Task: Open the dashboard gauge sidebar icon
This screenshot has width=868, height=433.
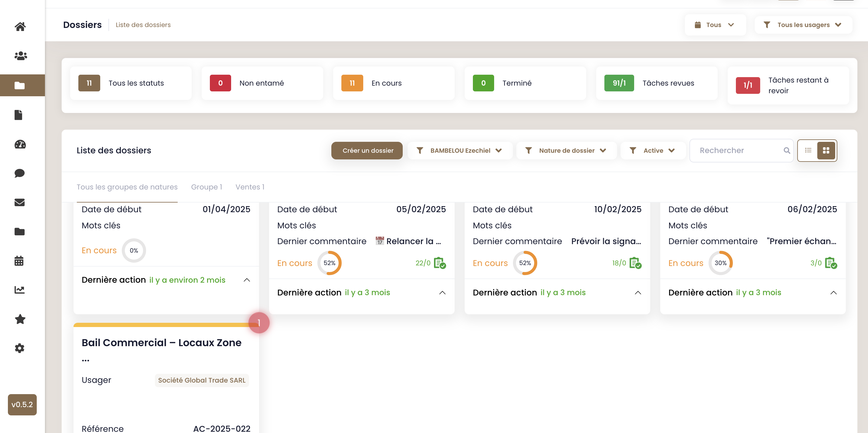Action: coord(20,144)
